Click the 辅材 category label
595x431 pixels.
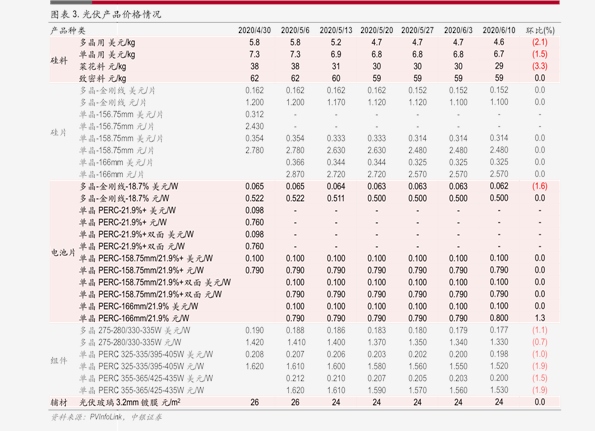(59, 402)
